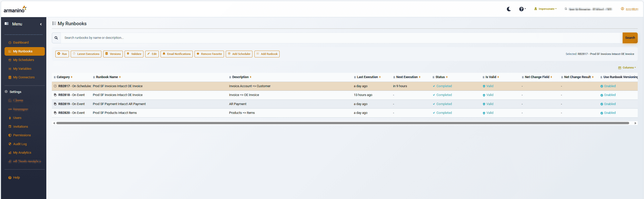View Latest Executions
Screen dimensions: 644x199
(x=86, y=54)
